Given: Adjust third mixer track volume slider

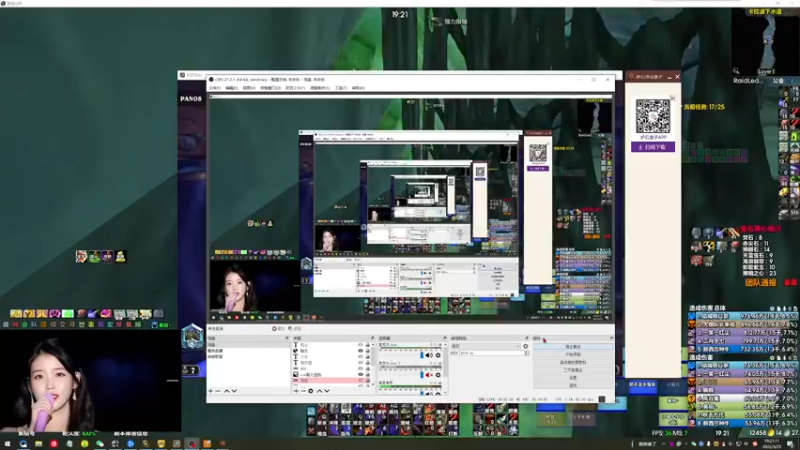Looking at the screenshot, I should coord(422,393).
